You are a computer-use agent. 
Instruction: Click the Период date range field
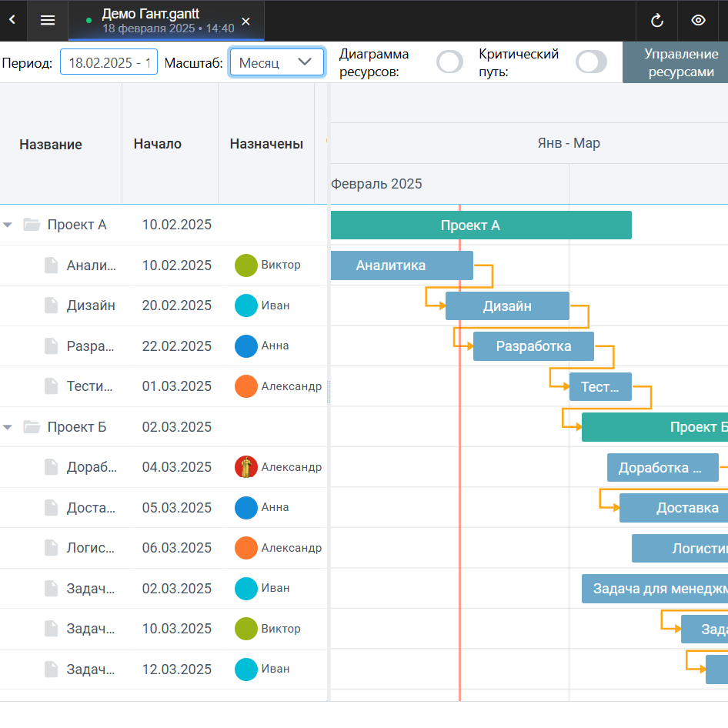pyautogui.click(x=109, y=62)
